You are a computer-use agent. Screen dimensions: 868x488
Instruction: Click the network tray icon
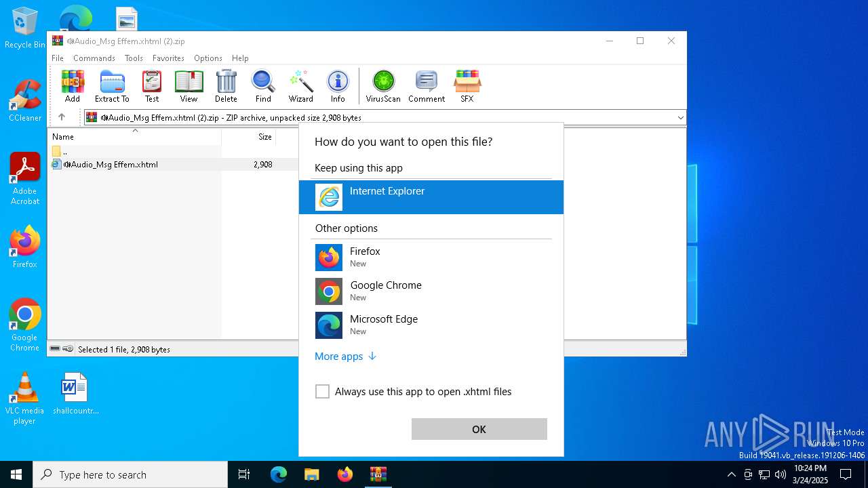[764, 474]
